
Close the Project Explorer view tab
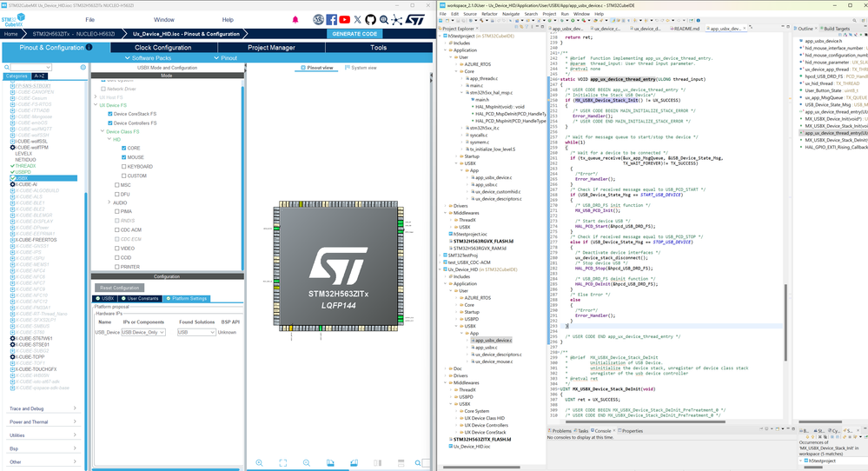[478, 28]
